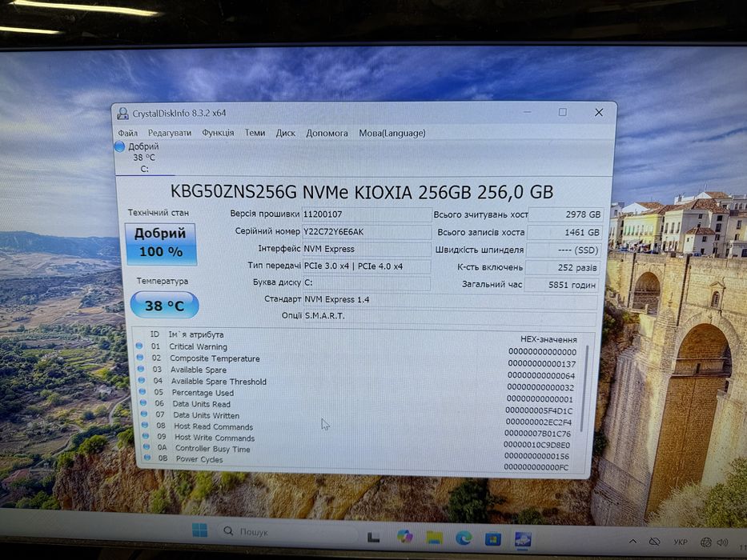Select the Data Units Written row
747x560 pixels.
[358, 417]
